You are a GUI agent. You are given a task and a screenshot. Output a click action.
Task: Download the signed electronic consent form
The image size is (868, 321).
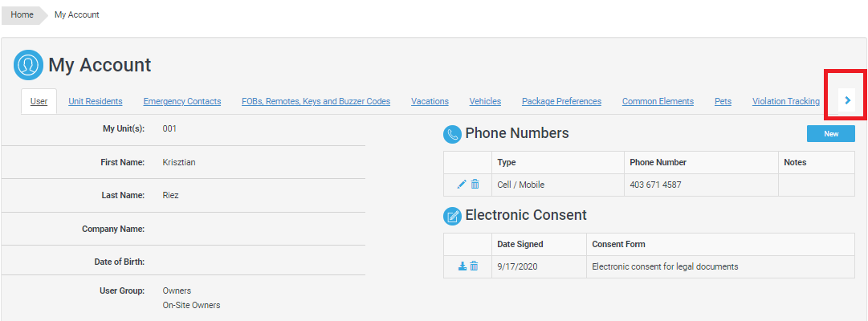pyautogui.click(x=462, y=266)
